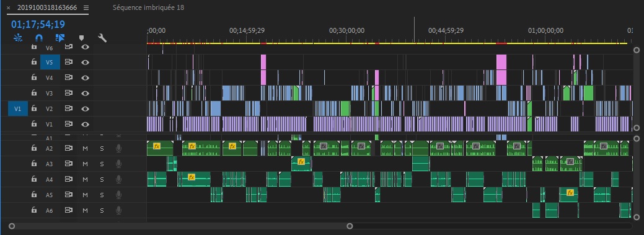The image size is (644, 235).
Task: Hide track V6 output with eye
Action: point(85,47)
